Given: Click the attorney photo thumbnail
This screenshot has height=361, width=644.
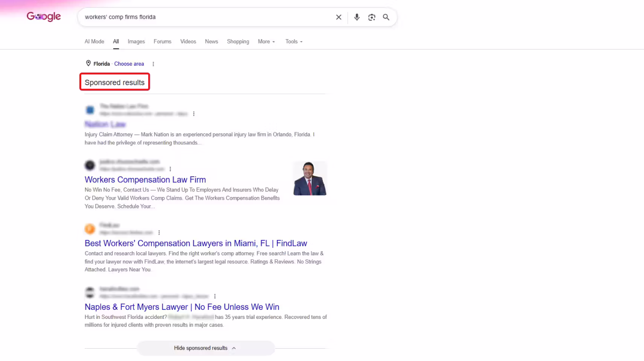Looking at the screenshot, I should [310, 178].
